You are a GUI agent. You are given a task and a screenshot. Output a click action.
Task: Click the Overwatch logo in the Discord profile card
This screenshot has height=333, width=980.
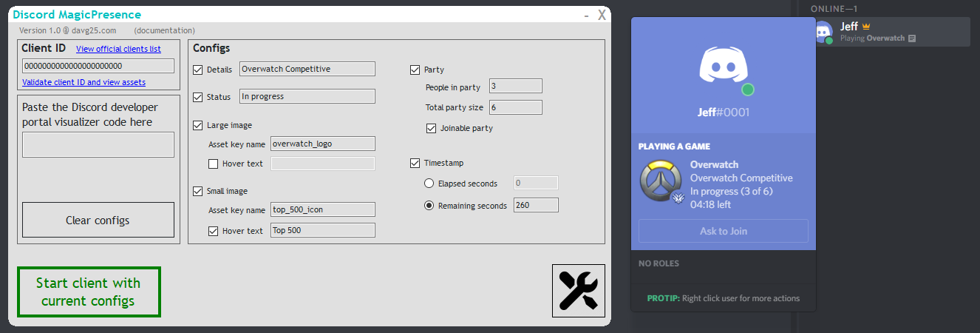[x=659, y=180]
